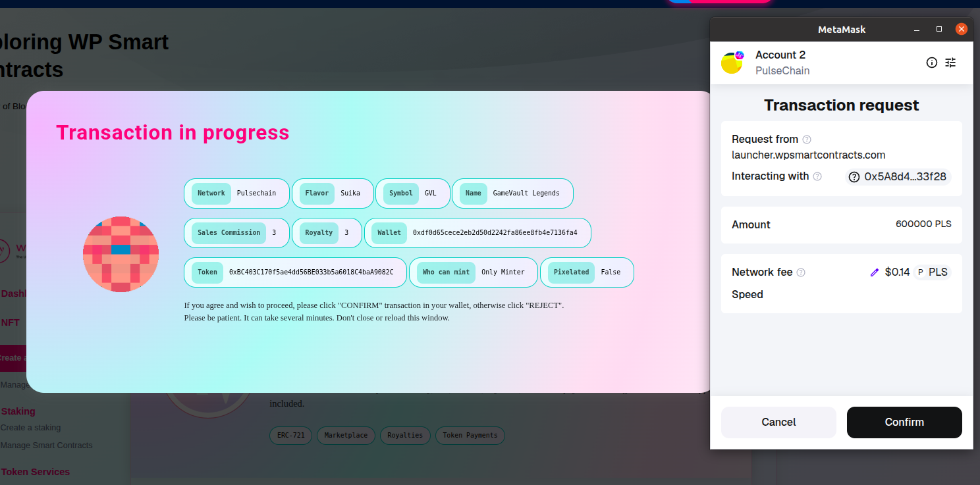Expand the Speed section
Viewport: 980px width, 485px height.
[748, 294]
